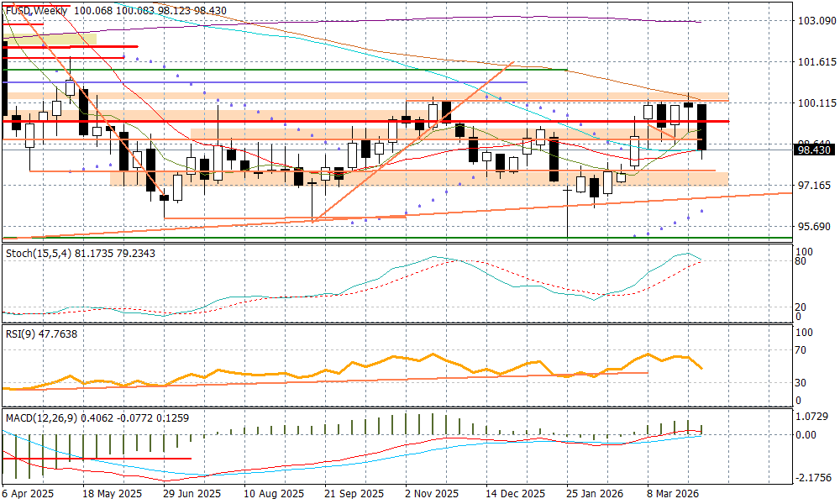This screenshot has width=840, height=504.
Task: Select the current price tag 98.430
Action: pyautogui.click(x=812, y=150)
